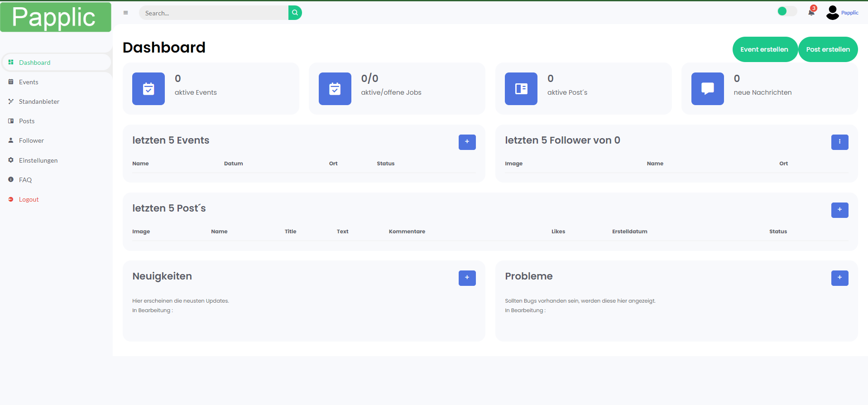Click plus button in letzten 5 Post's
This screenshot has height=405, width=868.
[x=840, y=210]
